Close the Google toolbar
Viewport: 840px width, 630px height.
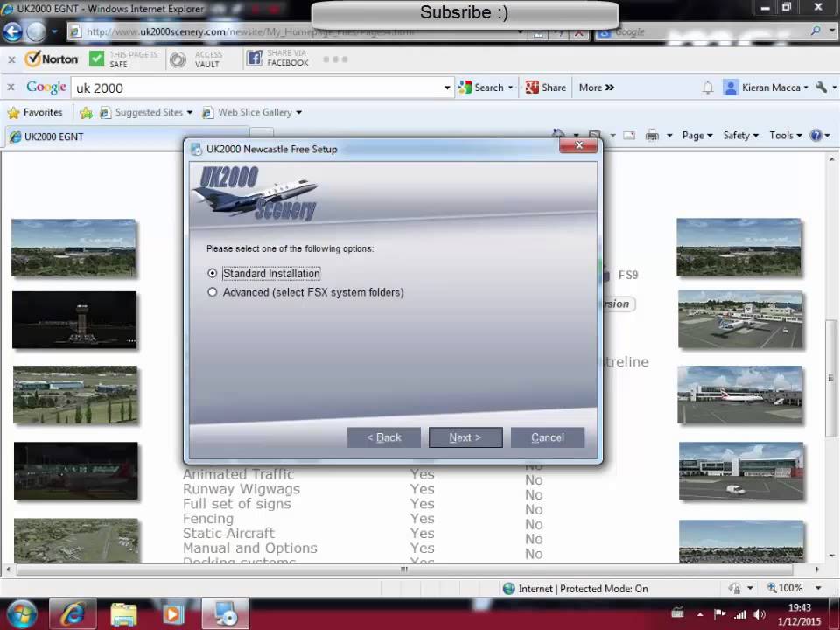[x=10, y=87]
